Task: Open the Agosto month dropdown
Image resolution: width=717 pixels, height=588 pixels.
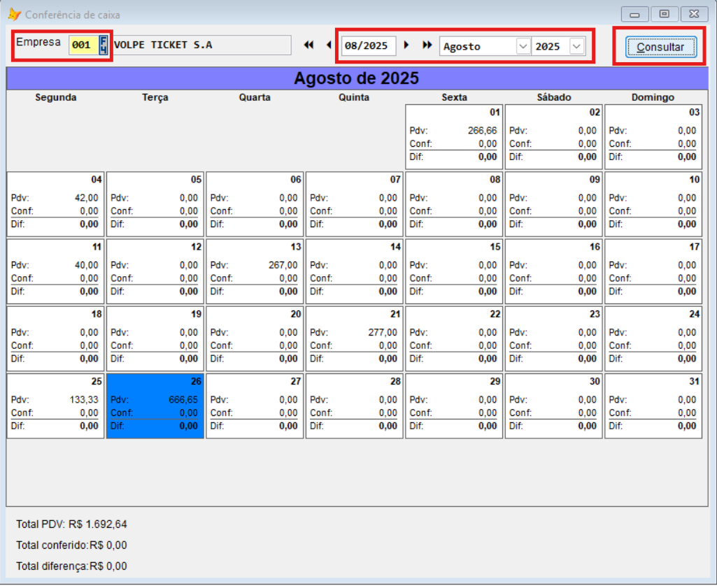Action: click(523, 46)
